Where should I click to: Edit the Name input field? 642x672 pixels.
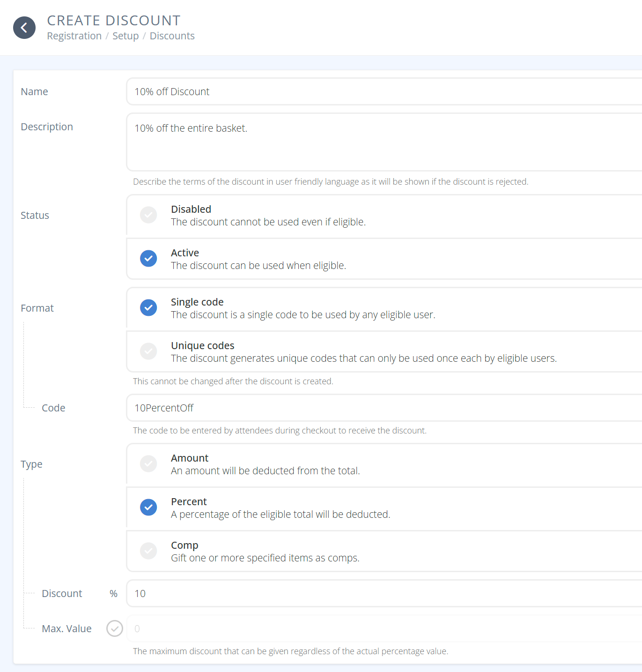(384, 92)
